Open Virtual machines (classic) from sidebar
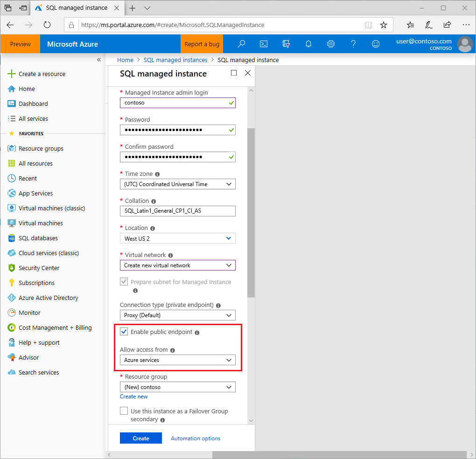Viewport: 476px width, 459px height. (x=46, y=208)
